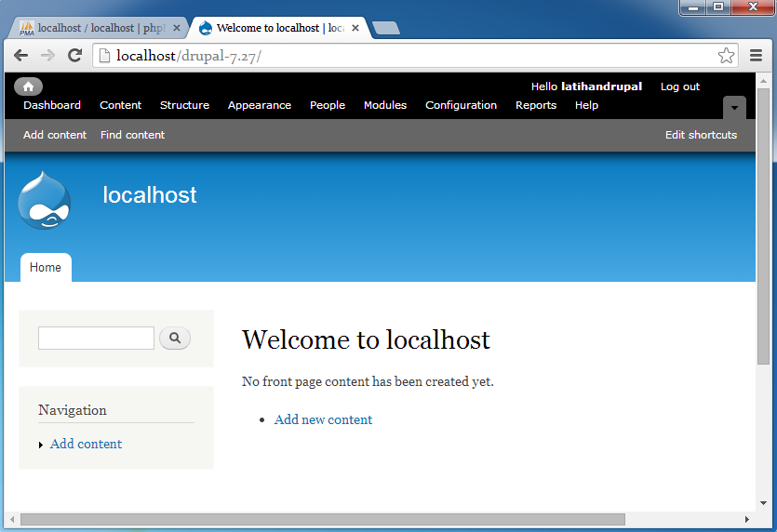Image resolution: width=777 pixels, height=532 pixels.
Task: Click the scroll right arrow
Action: pos(747,519)
